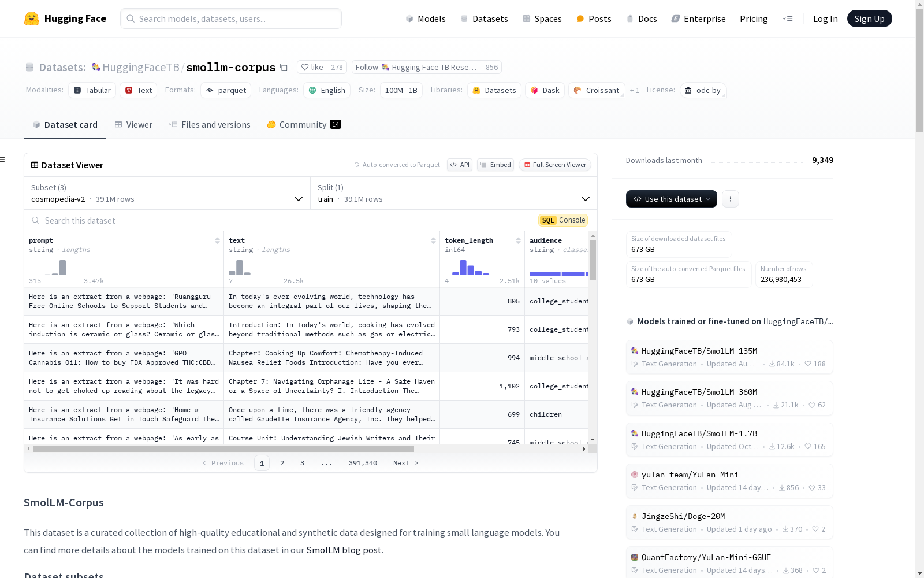Click the odc-by license tag
Viewport: 924px width, 578px height.
(x=703, y=90)
